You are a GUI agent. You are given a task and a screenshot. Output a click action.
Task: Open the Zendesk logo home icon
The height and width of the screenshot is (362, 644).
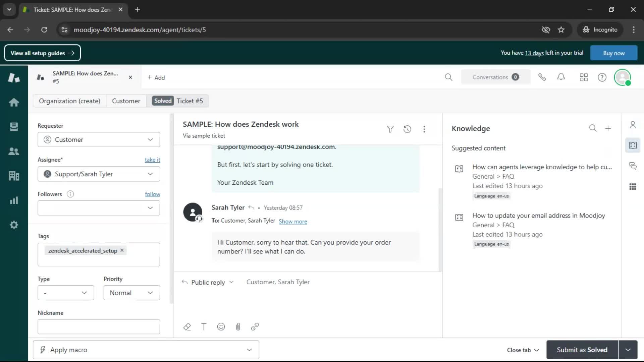coord(14,78)
